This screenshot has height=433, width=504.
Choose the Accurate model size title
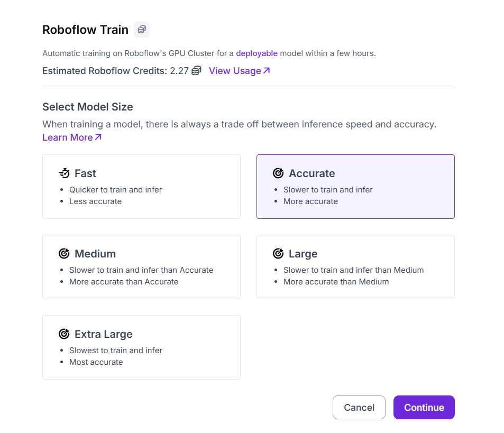pos(311,173)
